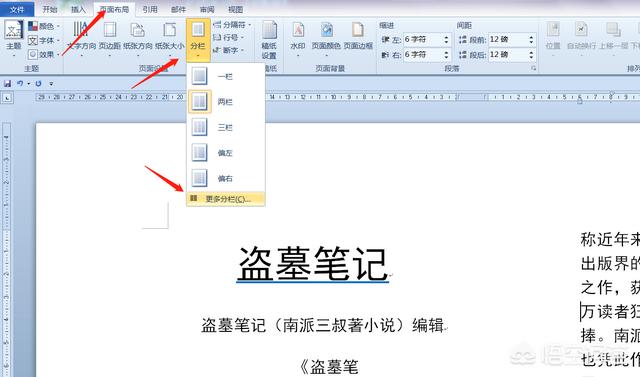Open the 文件 file tab
The image size is (640, 377).
pos(17,9)
